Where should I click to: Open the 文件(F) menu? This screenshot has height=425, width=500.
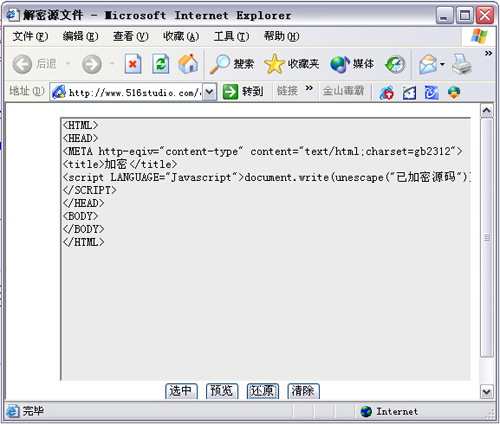[x=30, y=36]
